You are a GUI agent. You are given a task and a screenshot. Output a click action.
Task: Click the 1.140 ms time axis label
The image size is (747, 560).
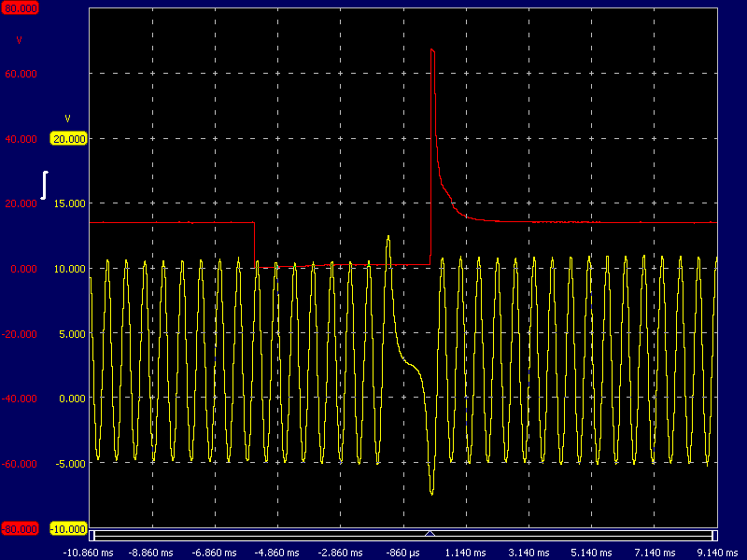point(465,553)
